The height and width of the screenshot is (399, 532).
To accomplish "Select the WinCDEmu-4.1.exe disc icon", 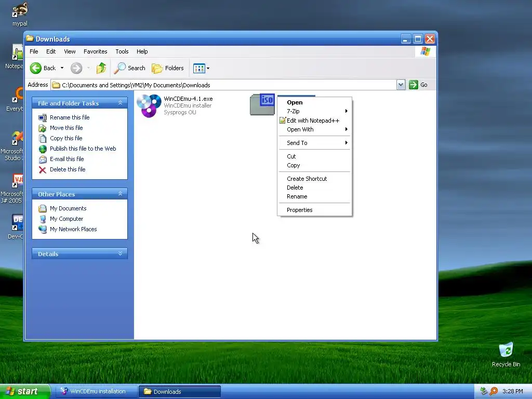I will pos(149,105).
